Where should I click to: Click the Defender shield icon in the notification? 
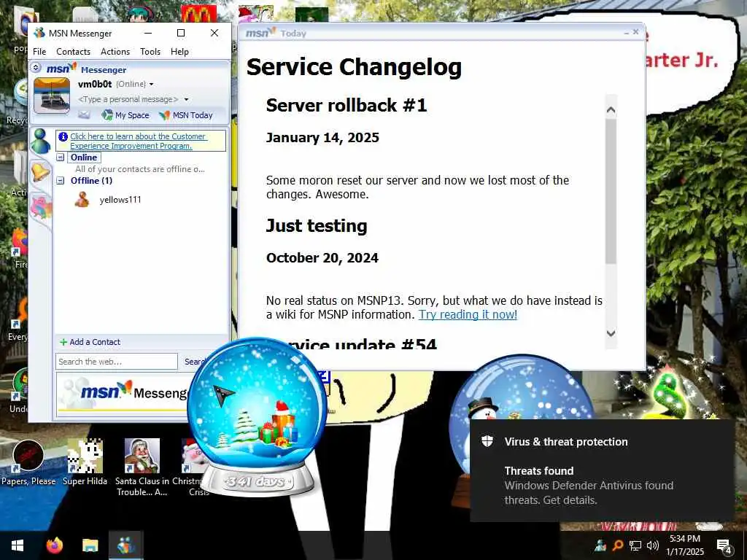tap(487, 441)
